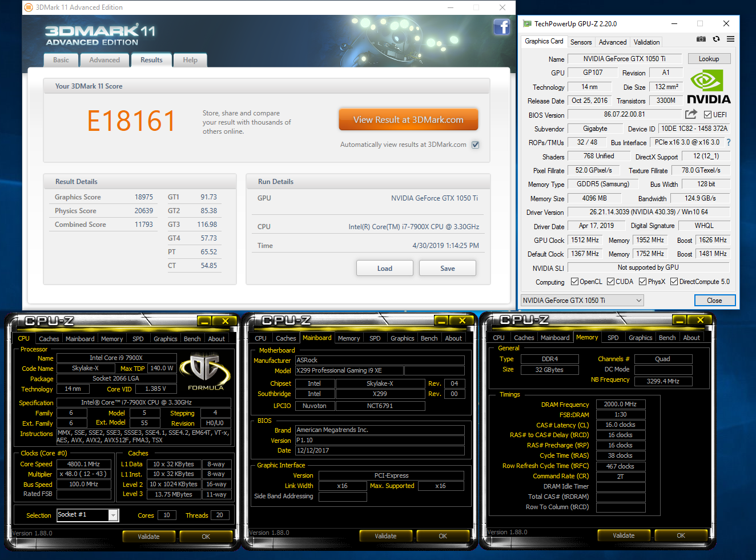
Task: Click the Lookup button in GPU-Z
Action: 709,59
